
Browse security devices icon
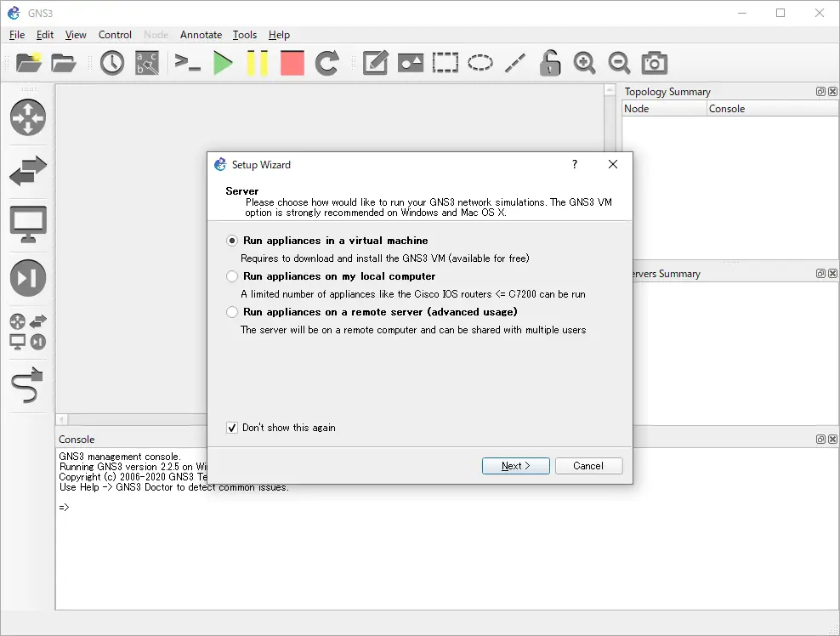(28, 277)
